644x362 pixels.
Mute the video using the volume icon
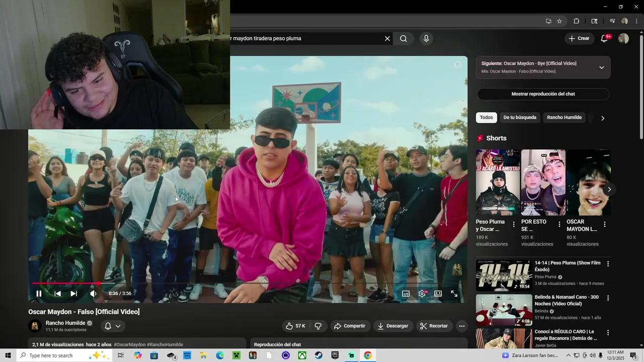93,294
